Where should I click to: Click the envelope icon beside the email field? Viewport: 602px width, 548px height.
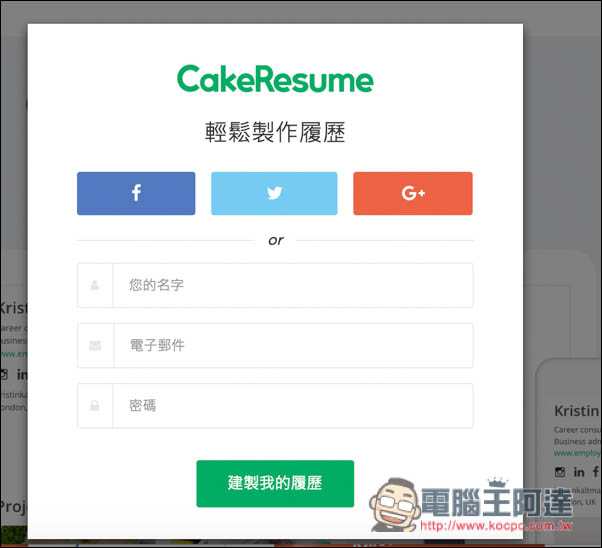[x=95, y=346]
